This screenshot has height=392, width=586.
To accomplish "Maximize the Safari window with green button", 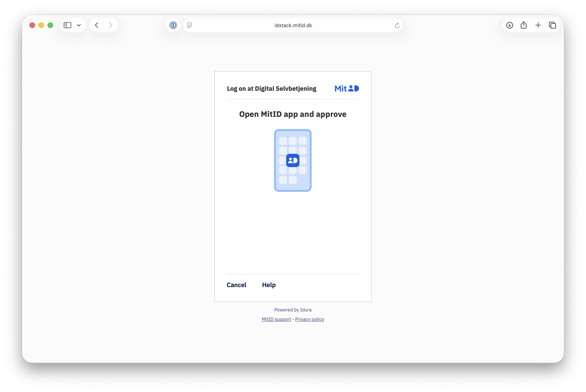I will coord(50,25).
